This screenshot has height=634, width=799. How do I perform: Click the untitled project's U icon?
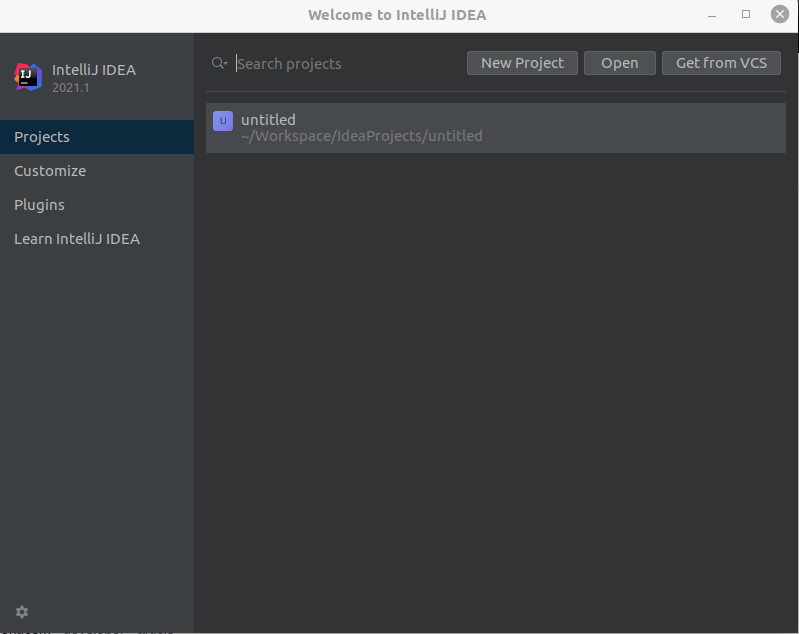[223, 121]
